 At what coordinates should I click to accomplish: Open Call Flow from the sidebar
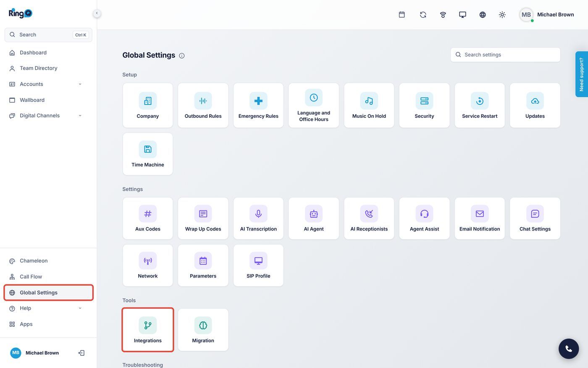48,277
